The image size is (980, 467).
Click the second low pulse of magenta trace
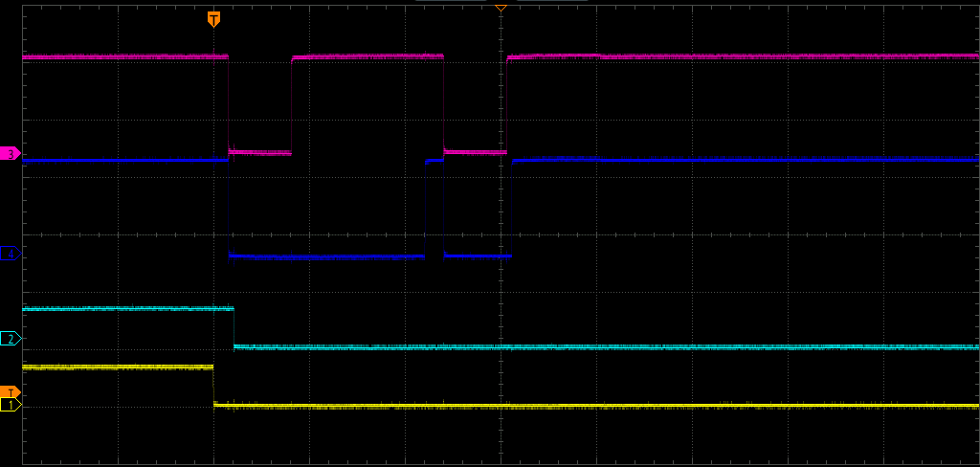(475, 151)
